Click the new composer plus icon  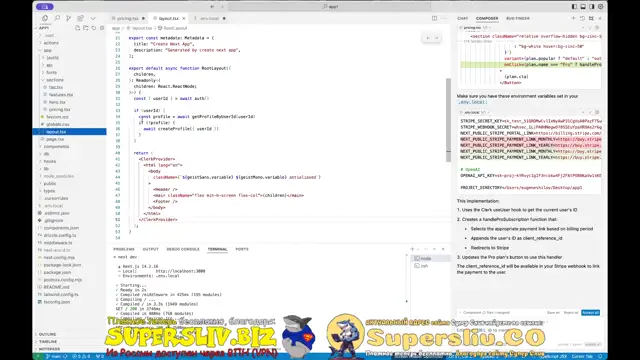(x=573, y=18)
